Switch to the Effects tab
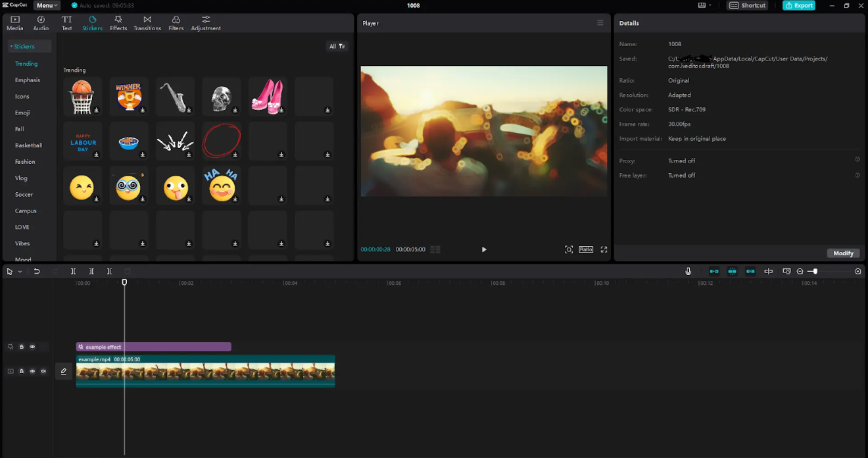868x458 pixels. click(118, 23)
